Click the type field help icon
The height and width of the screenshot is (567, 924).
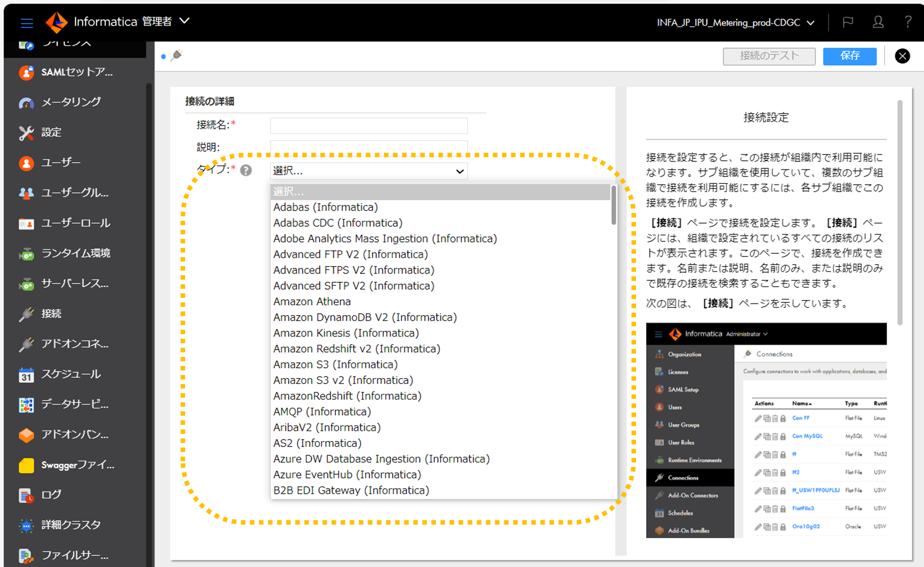246,170
